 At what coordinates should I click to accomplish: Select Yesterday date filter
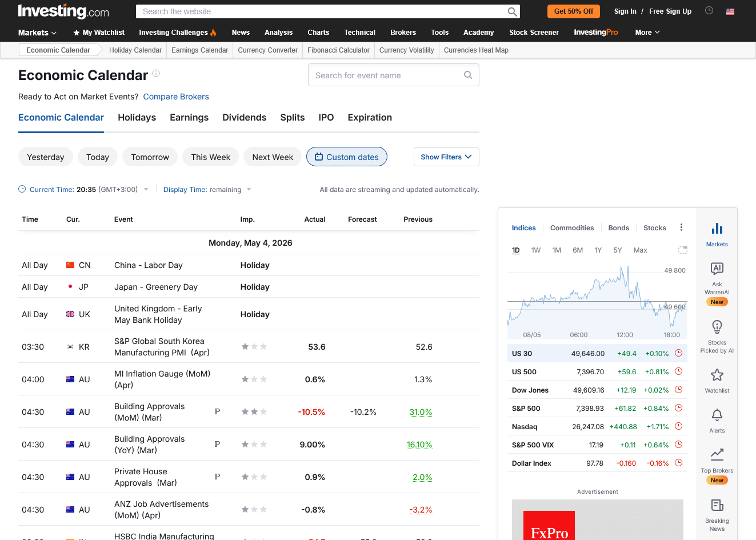[46, 157]
